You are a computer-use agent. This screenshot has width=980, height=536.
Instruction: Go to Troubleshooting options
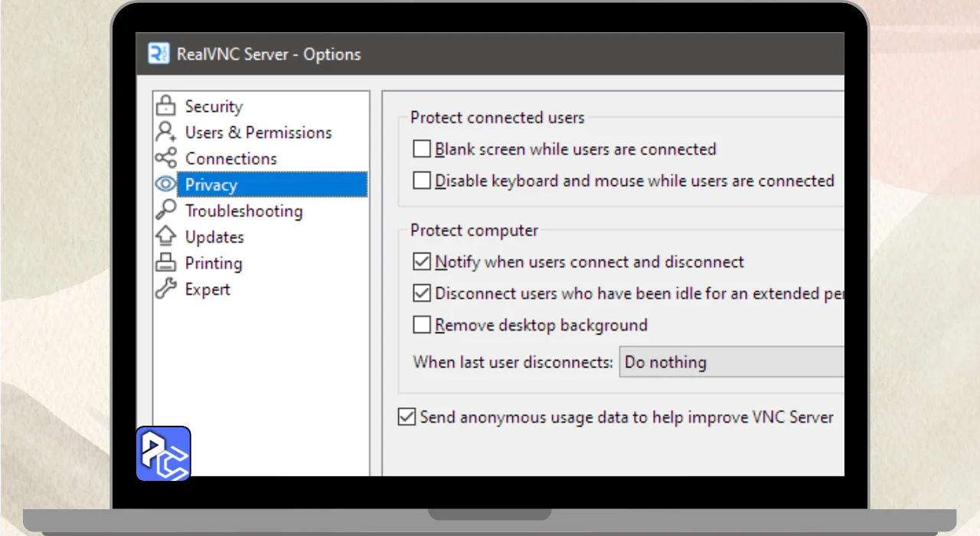pyautogui.click(x=243, y=211)
